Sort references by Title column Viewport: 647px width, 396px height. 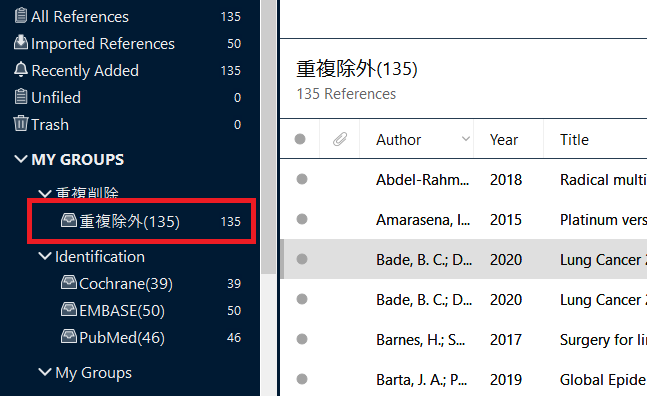coord(574,140)
